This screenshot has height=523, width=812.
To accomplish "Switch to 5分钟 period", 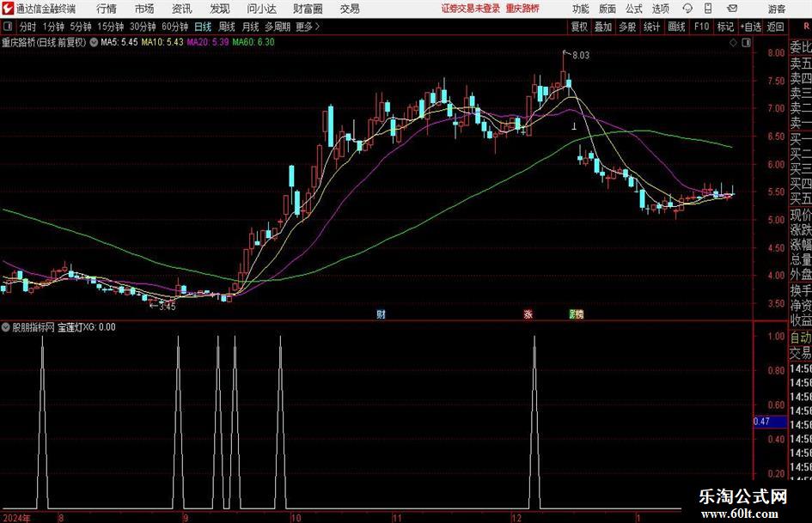I will [x=80, y=27].
